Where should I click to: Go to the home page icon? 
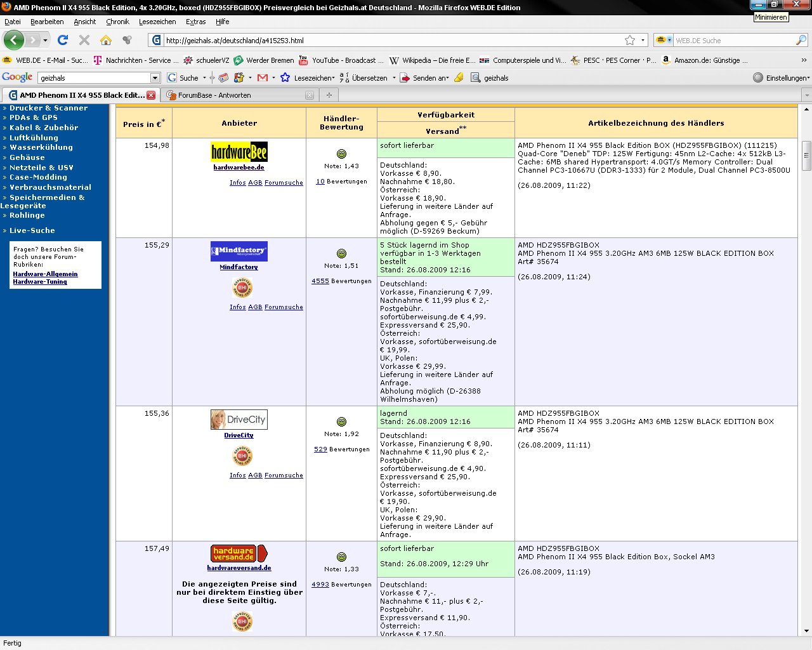point(106,40)
